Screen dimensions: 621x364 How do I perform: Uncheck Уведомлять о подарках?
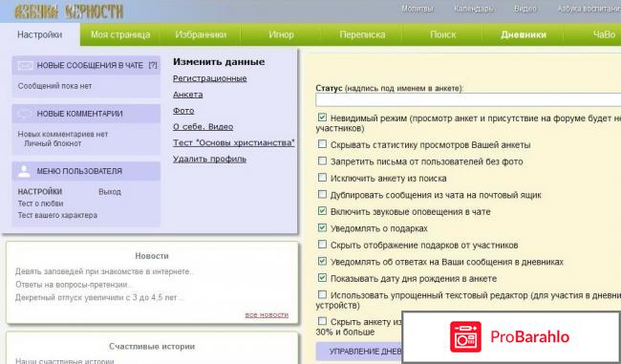(322, 227)
